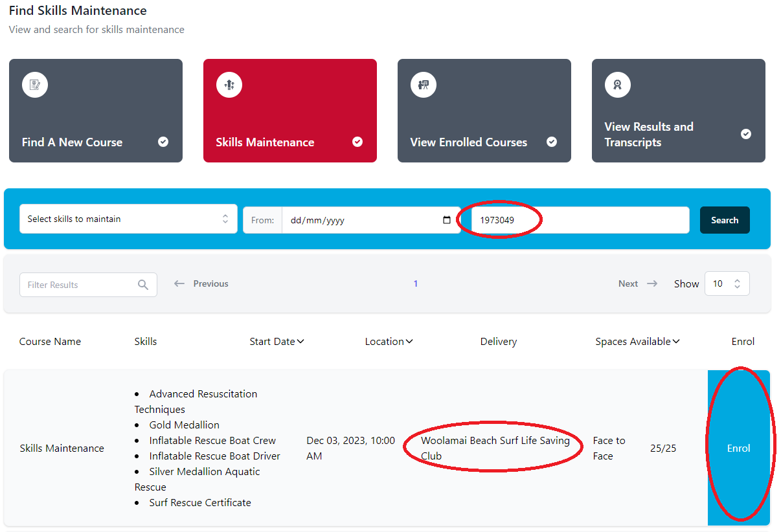Open the Skills Maintenance card
Viewport: 781px width, 532px height.
[x=290, y=111]
